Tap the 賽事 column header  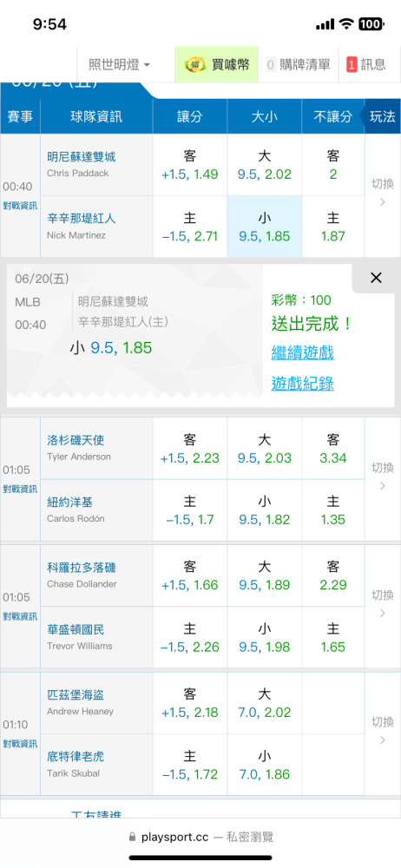(20, 117)
